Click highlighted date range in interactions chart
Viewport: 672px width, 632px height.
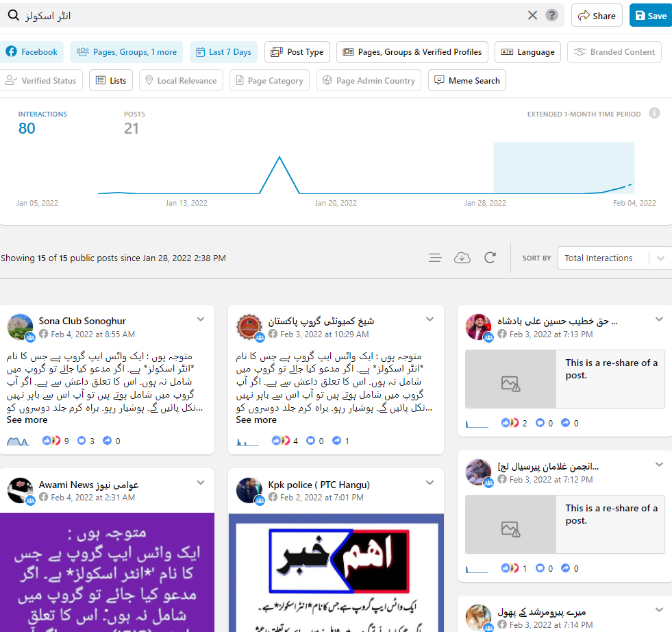point(564,168)
